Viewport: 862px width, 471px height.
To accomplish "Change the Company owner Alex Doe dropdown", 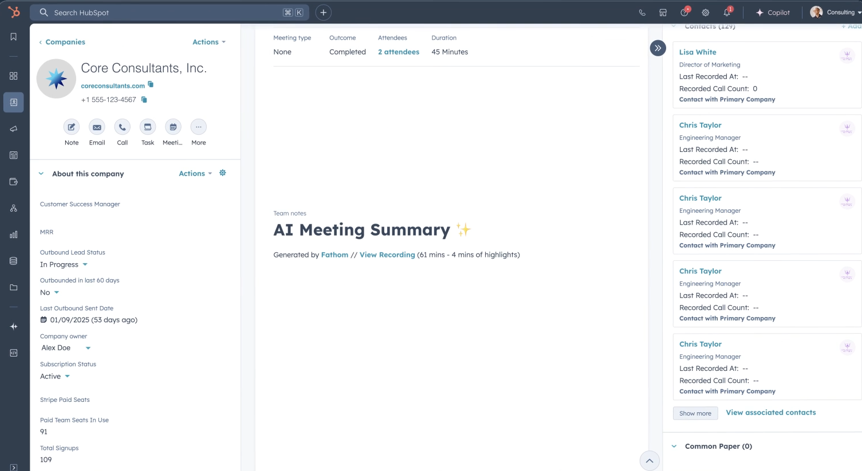I will pyautogui.click(x=65, y=348).
